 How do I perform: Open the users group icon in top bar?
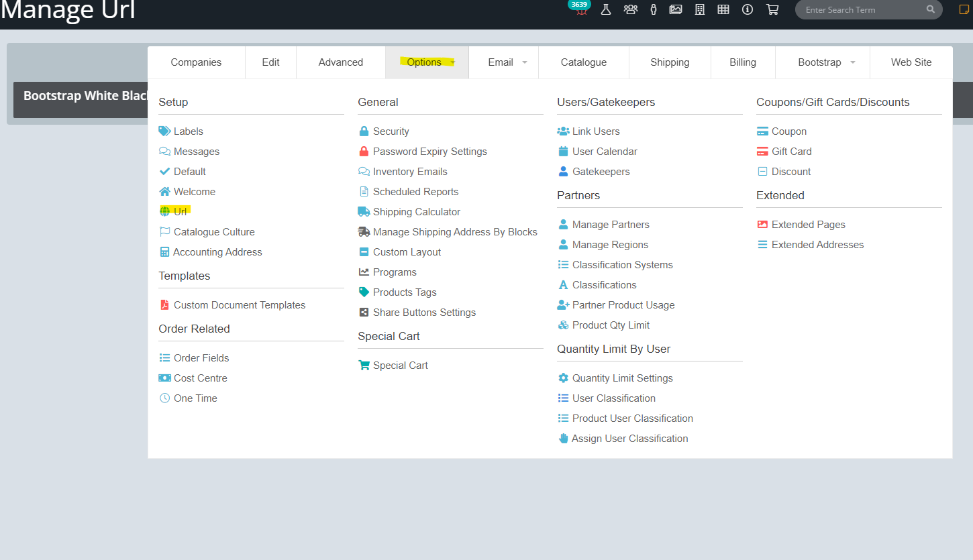[630, 9]
